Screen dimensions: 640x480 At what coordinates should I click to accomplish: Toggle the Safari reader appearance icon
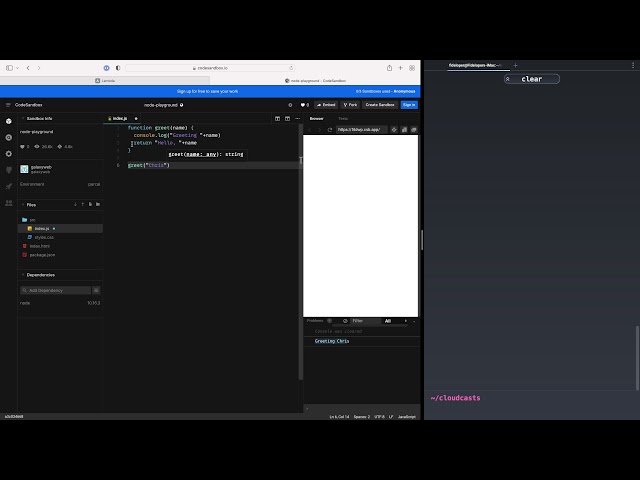point(118,68)
